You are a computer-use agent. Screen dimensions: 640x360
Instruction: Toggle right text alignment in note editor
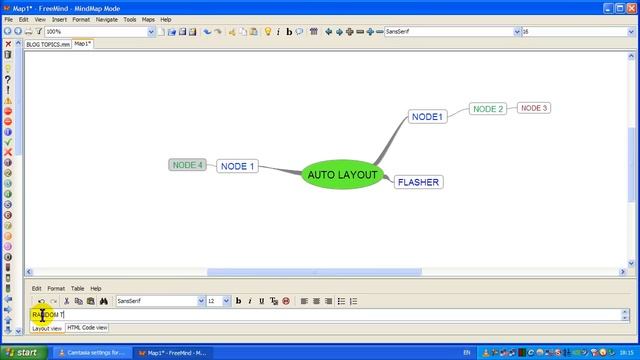click(329, 301)
